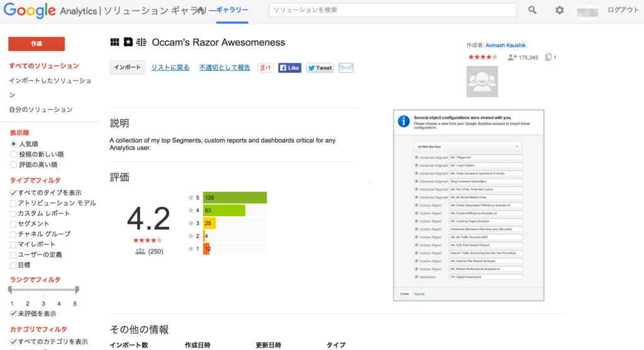Image resolution: width=644 pixels, height=350 pixels.
Task: Click the Twitter Tweet button
Action: coord(320,68)
